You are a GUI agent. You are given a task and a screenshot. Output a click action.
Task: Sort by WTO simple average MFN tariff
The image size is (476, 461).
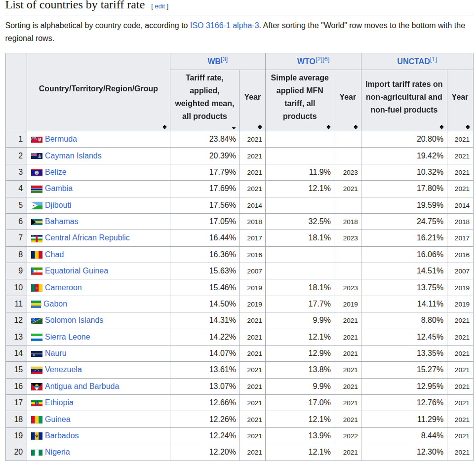(x=328, y=127)
